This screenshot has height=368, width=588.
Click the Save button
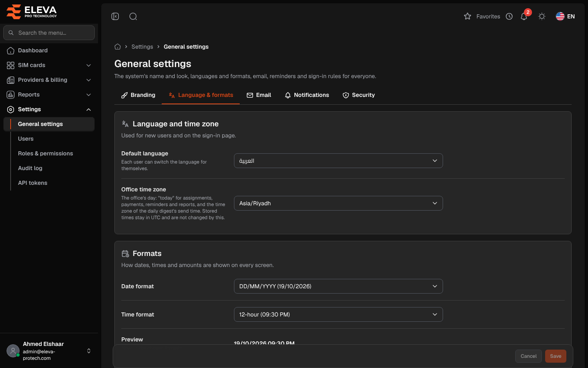pyautogui.click(x=556, y=356)
